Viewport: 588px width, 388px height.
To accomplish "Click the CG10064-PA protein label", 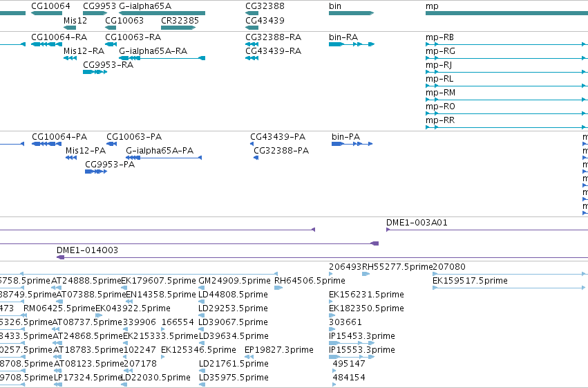I will point(59,136).
